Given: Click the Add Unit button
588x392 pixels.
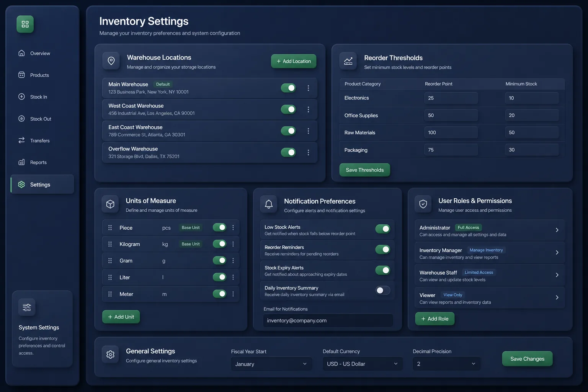Looking at the screenshot, I should point(121,317).
